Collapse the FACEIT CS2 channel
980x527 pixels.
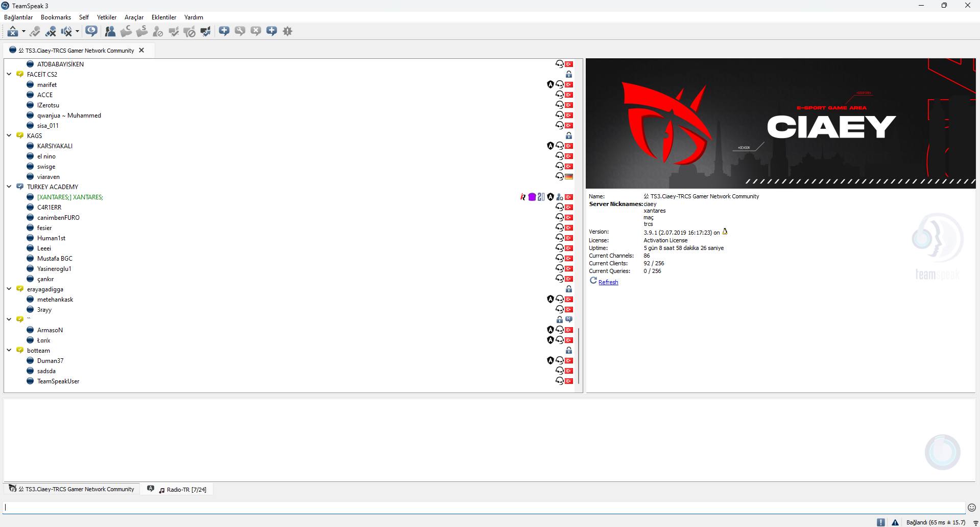tap(9, 74)
